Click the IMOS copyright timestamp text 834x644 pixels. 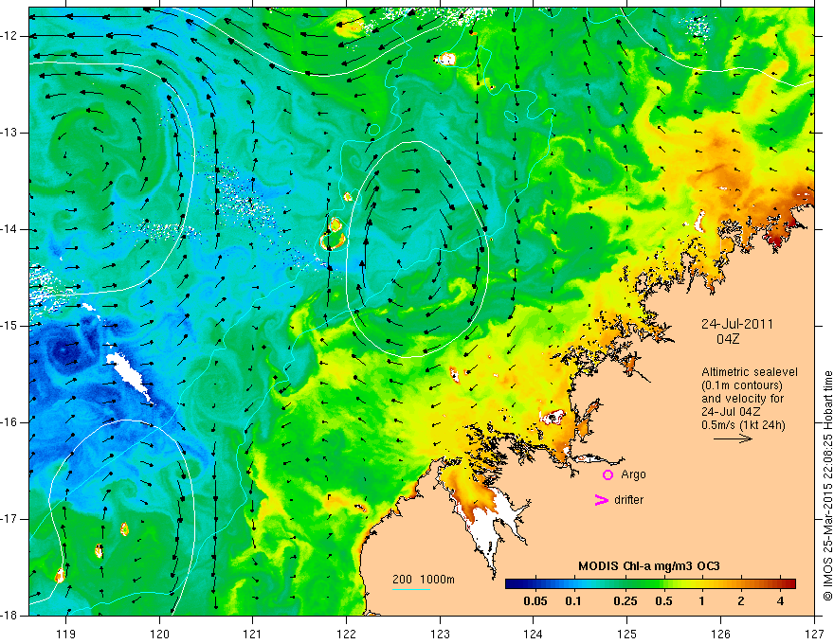(x=827, y=486)
